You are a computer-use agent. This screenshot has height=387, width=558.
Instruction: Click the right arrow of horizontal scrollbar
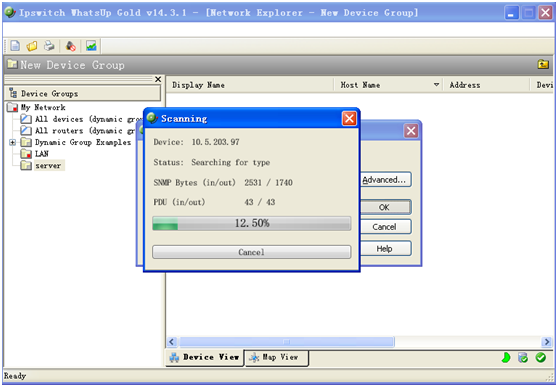[x=547, y=342]
